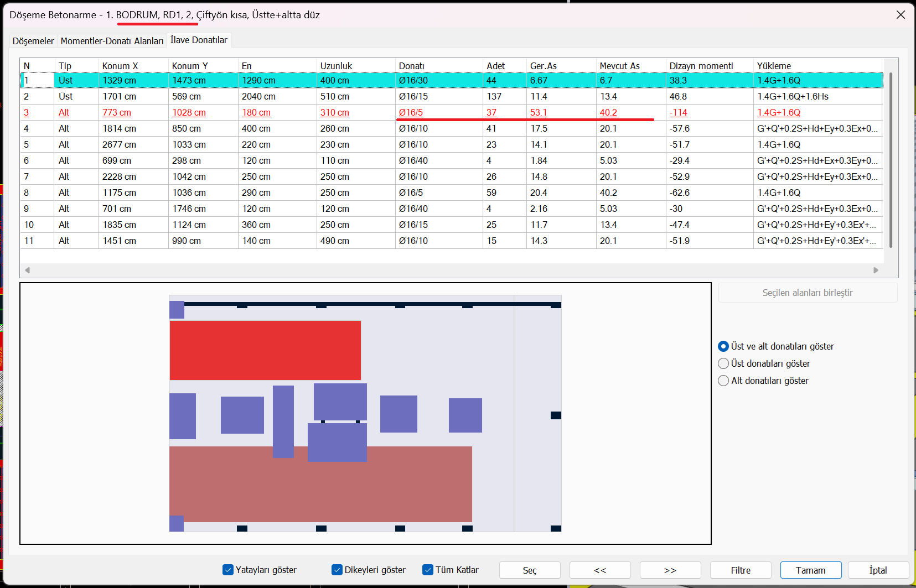Go to previous item with << button
The width and height of the screenshot is (916, 588).
tap(600, 570)
